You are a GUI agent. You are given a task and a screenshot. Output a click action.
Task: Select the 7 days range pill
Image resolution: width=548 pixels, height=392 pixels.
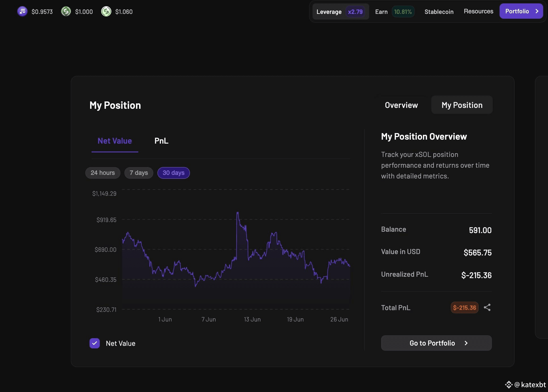pos(139,173)
